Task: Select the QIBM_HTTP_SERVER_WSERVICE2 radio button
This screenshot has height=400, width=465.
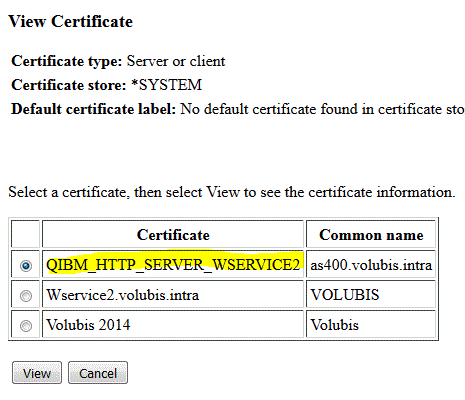Action: [x=26, y=266]
